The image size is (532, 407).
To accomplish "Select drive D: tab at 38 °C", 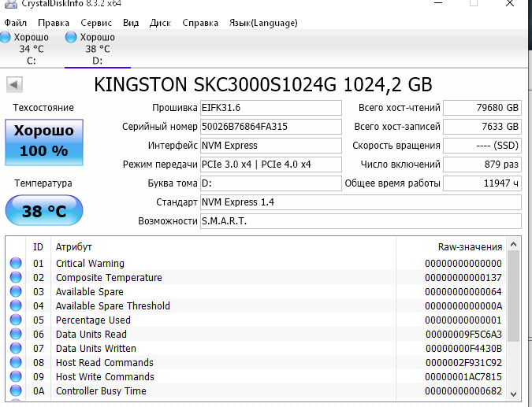I will [98, 49].
